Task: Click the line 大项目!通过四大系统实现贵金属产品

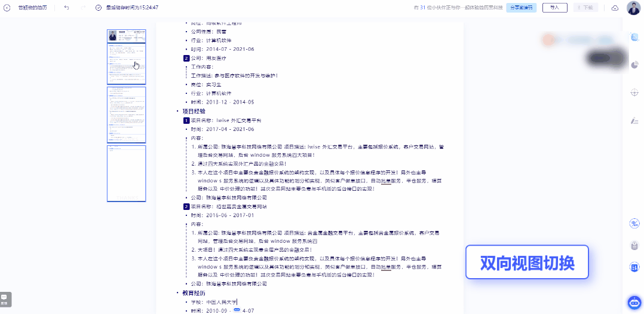Action: (x=255, y=249)
